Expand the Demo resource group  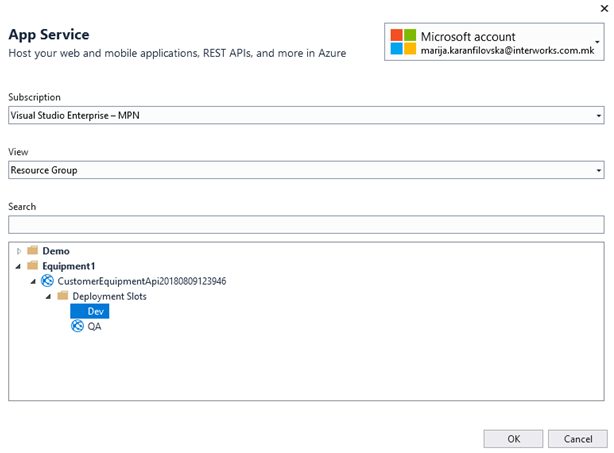coord(18,251)
